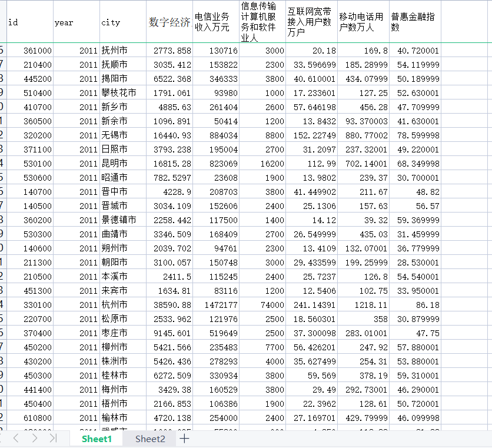Select finance index cell 86.18

tap(415, 304)
